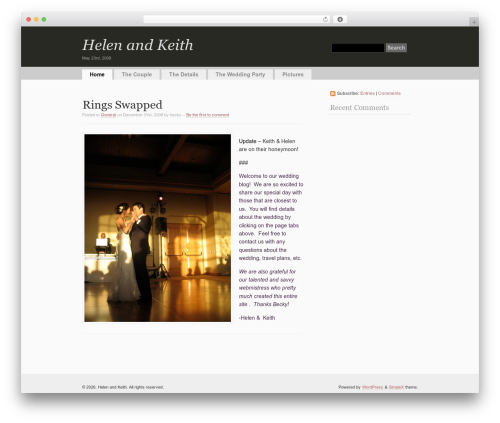The width and height of the screenshot is (500, 423).
Task: Click the '-Helen & Keith' signature text
Action: pos(257,318)
